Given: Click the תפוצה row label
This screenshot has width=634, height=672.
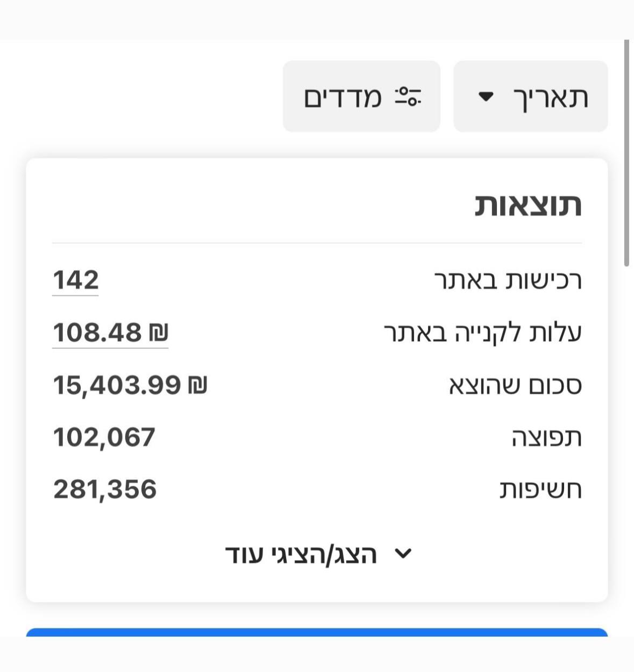Looking at the screenshot, I should [546, 437].
